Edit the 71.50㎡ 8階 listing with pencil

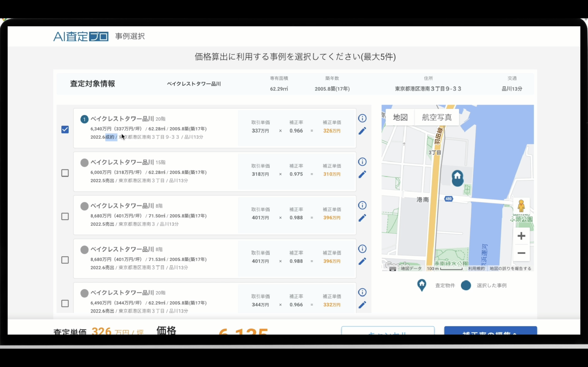tap(362, 218)
